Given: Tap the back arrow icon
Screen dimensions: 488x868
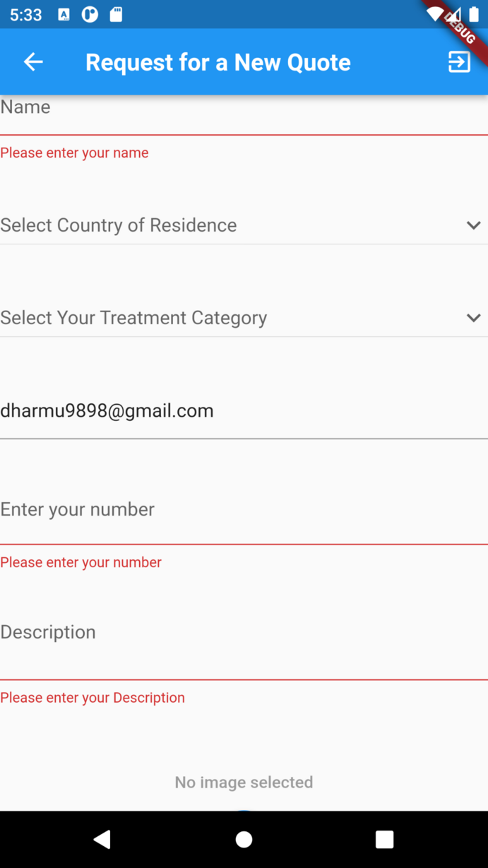Looking at the screenshot, I should (x=33, y=62).
